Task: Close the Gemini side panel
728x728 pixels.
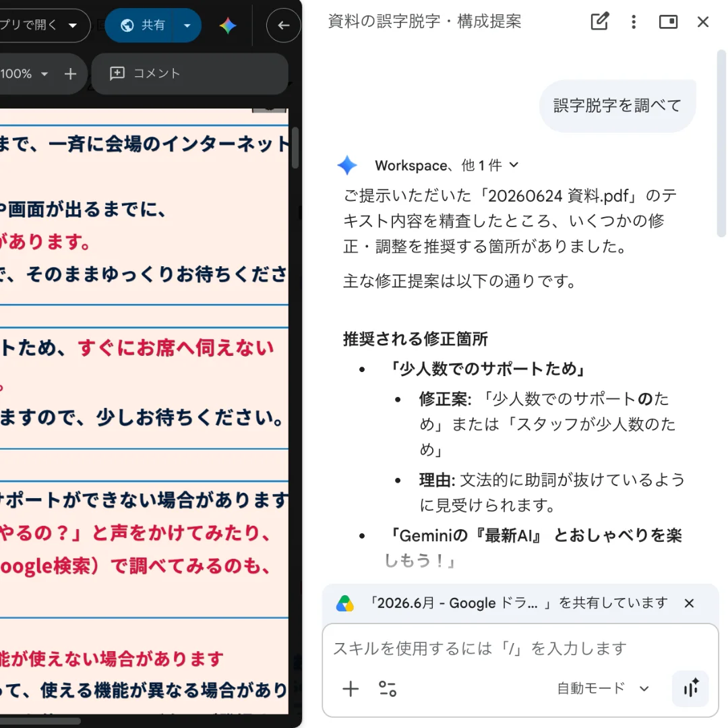Action: click(703, 22)
